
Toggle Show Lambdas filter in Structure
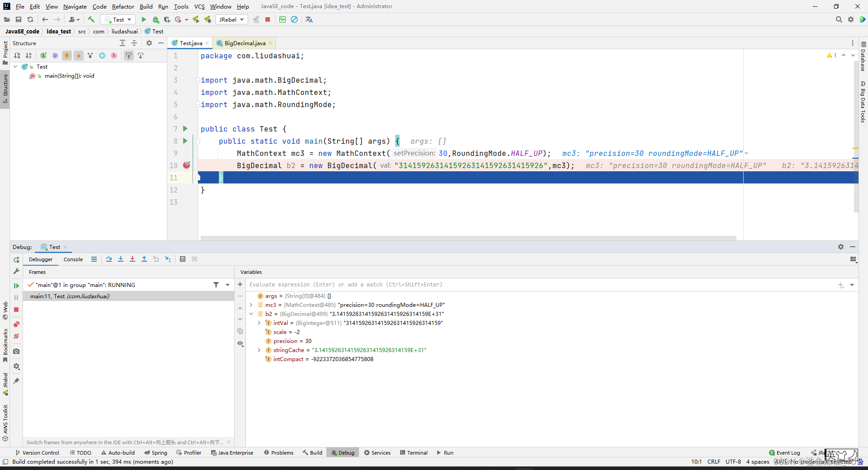tap(114, 56)
